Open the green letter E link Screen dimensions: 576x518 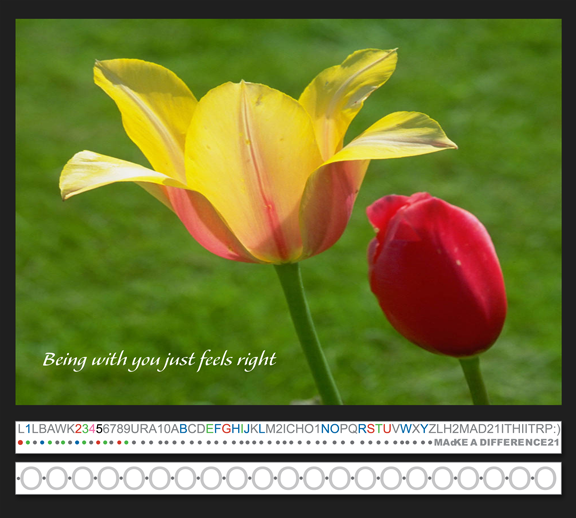tap(210, 429)
